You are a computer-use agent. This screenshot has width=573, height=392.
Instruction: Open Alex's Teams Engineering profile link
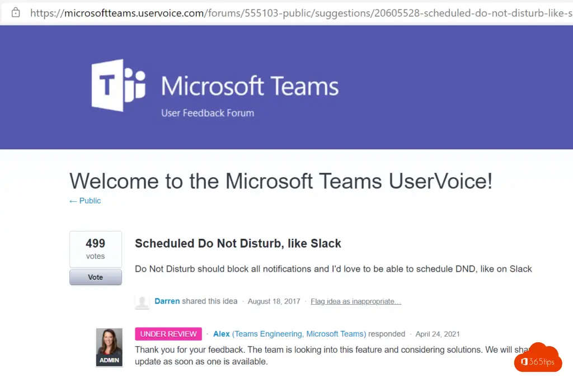290,334
